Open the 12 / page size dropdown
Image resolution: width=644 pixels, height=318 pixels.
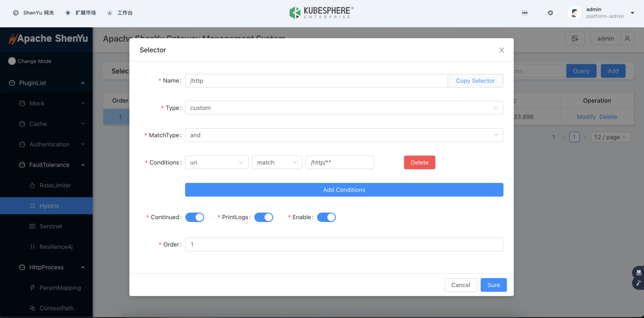pyautogui.click(x=611, y=137)
